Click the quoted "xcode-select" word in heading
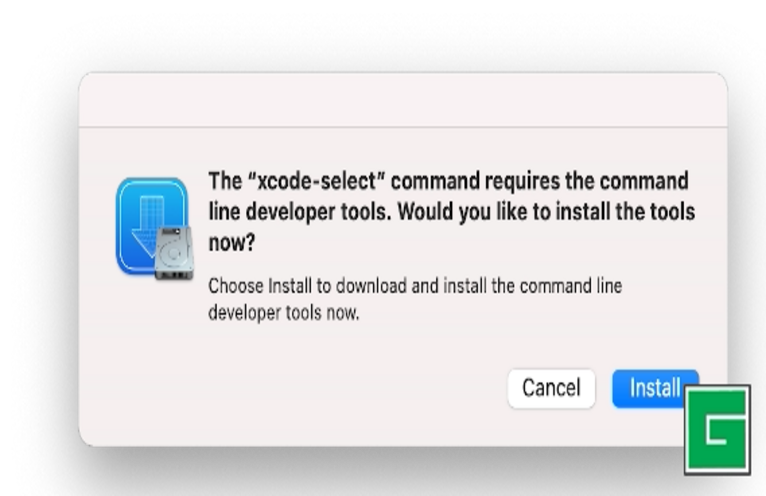This screenshot has height=496, width=766. tap(316, 183)
